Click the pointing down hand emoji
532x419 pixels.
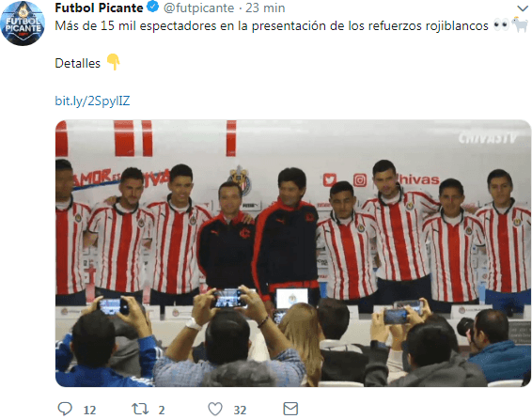pos(114,62)
